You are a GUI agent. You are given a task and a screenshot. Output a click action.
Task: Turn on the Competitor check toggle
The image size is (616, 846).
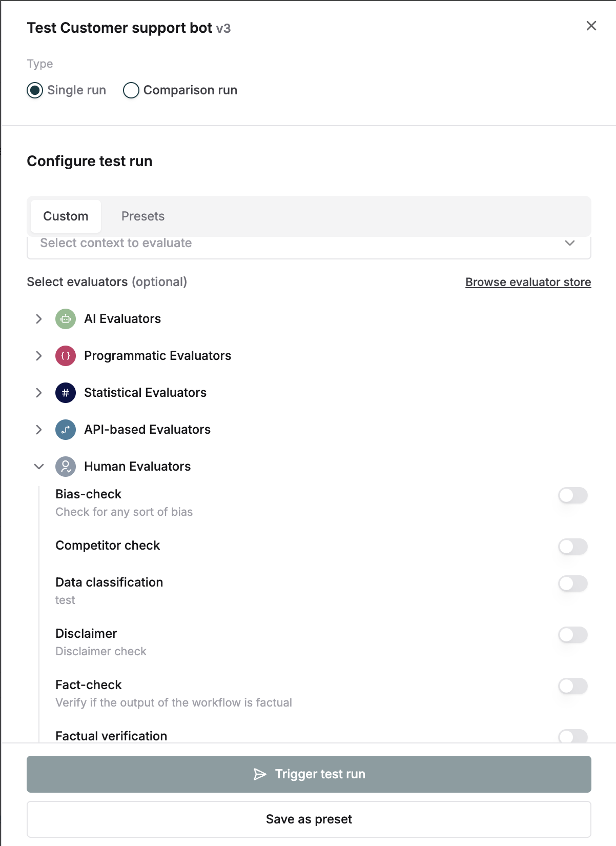tap(572, 547)
